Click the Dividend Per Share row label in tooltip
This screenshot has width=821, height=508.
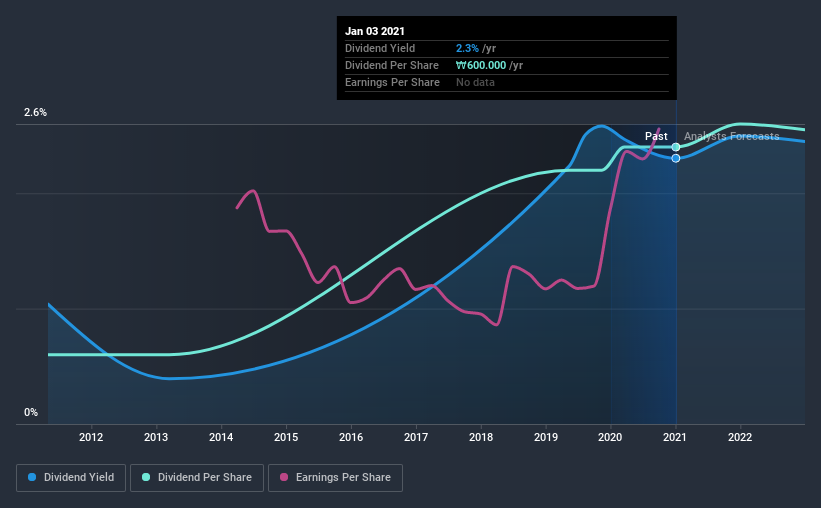[x=392, y=65]
